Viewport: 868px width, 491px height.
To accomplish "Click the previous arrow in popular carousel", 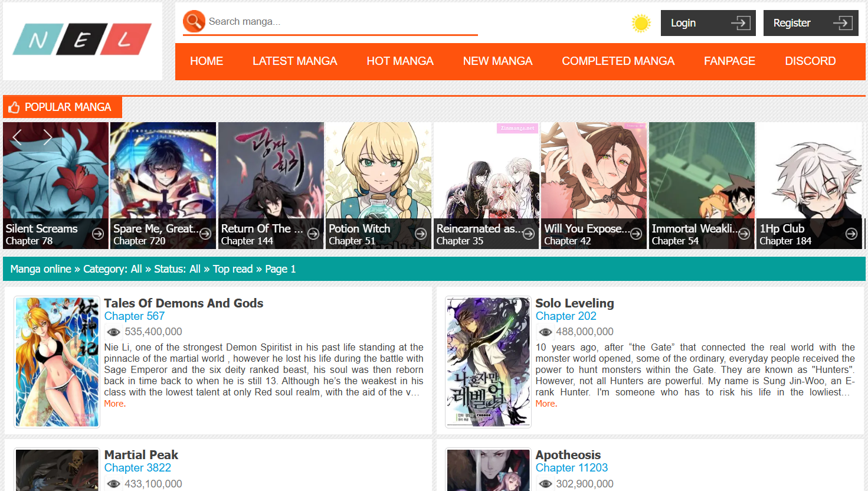I will pyautogui.click(x=17, y=137).
